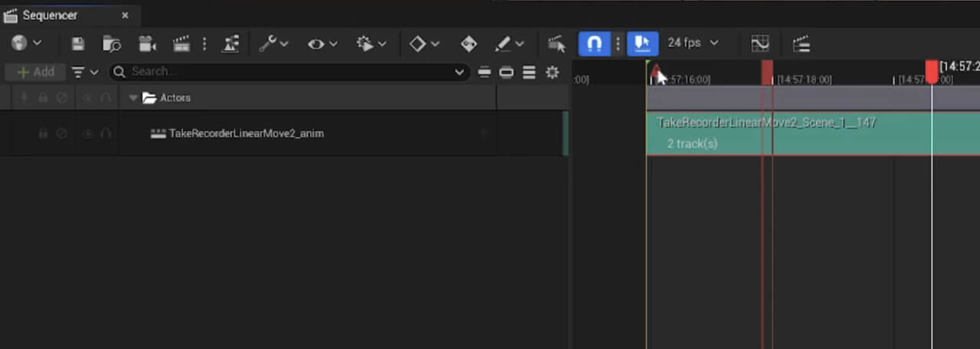980x349 pixels.
Task: Toggle lock on TakeRecorderLinearMove2_anim track
Action: coord(43,134)
